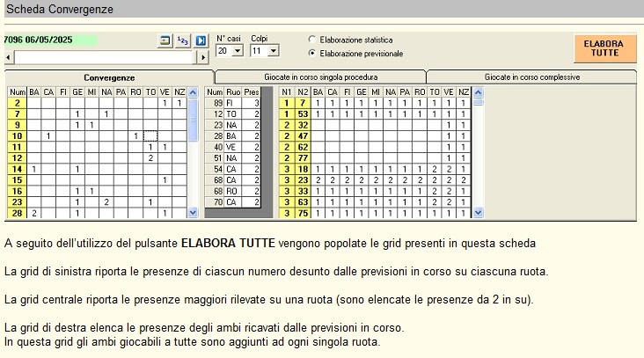Select row number 10 in left grid

[18, 136]
